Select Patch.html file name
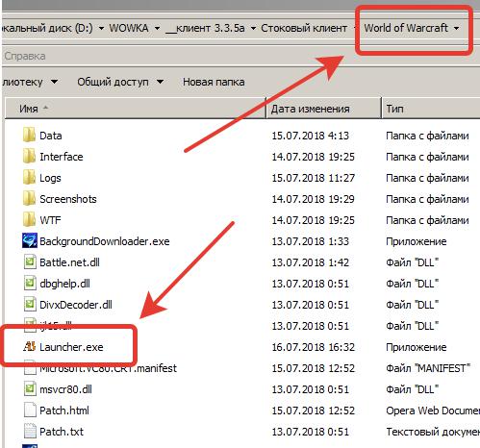The image size is (480, 448). 64,411
